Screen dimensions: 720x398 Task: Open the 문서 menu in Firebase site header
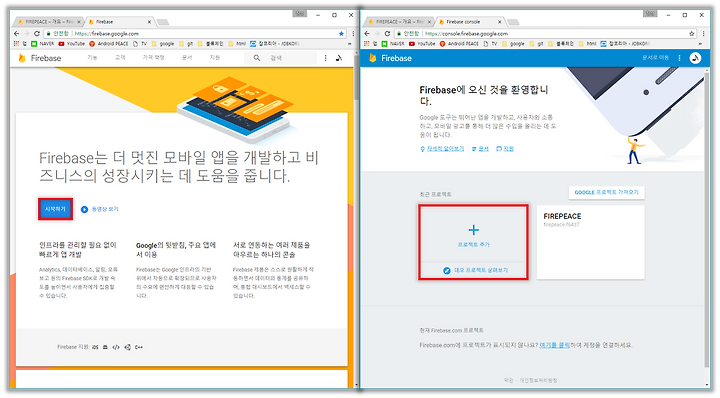pyautogui.click(x=187, y=57)
